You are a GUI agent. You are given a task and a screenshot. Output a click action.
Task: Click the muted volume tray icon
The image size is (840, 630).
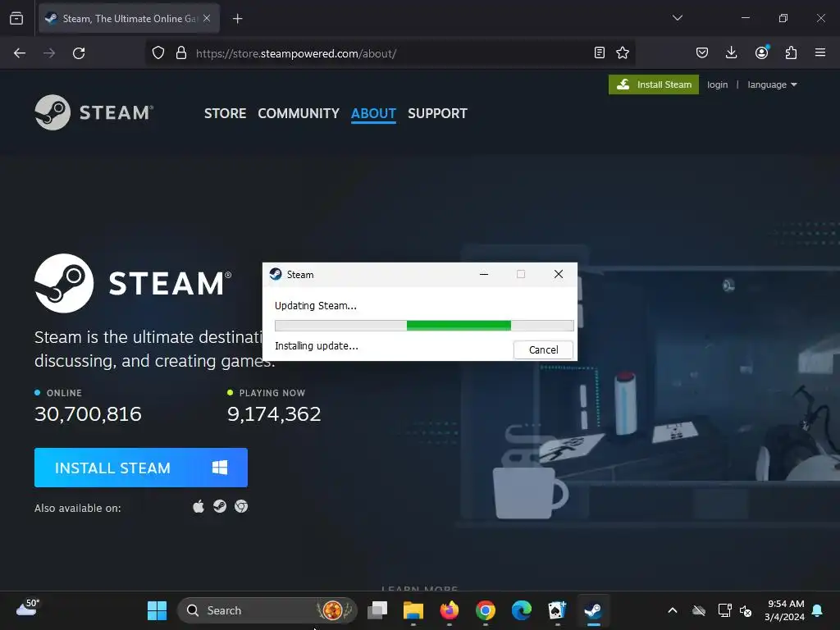click(746, 610)
